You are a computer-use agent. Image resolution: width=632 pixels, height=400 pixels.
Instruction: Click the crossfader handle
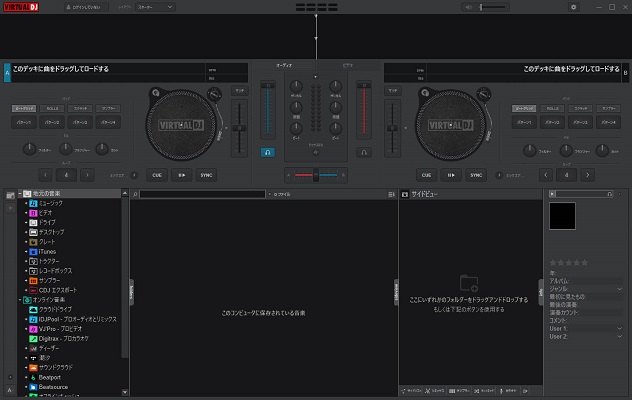(316, 175)
